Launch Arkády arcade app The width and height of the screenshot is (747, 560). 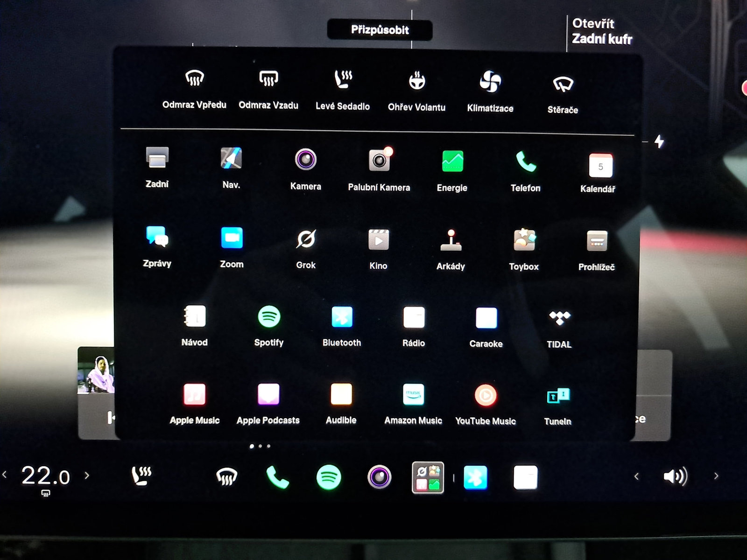[451, 250]
